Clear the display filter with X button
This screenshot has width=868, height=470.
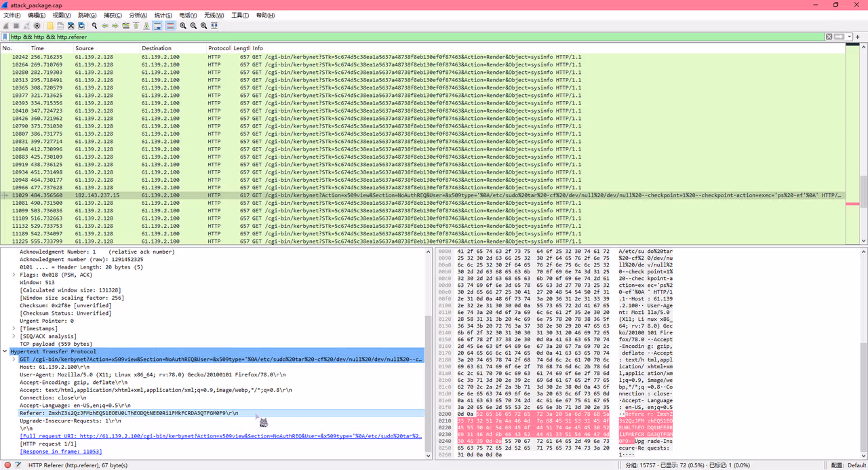click(829, 37)
